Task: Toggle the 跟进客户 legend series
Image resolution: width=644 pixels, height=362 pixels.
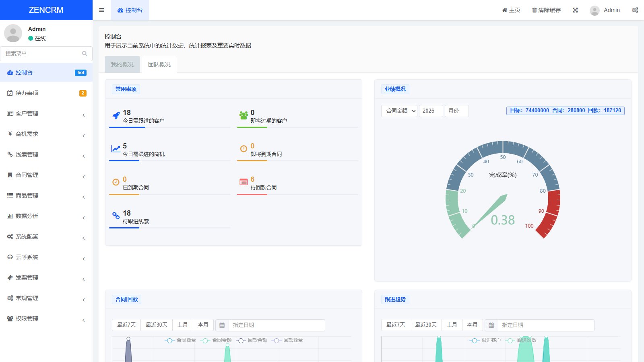Action: click(485, 340)
